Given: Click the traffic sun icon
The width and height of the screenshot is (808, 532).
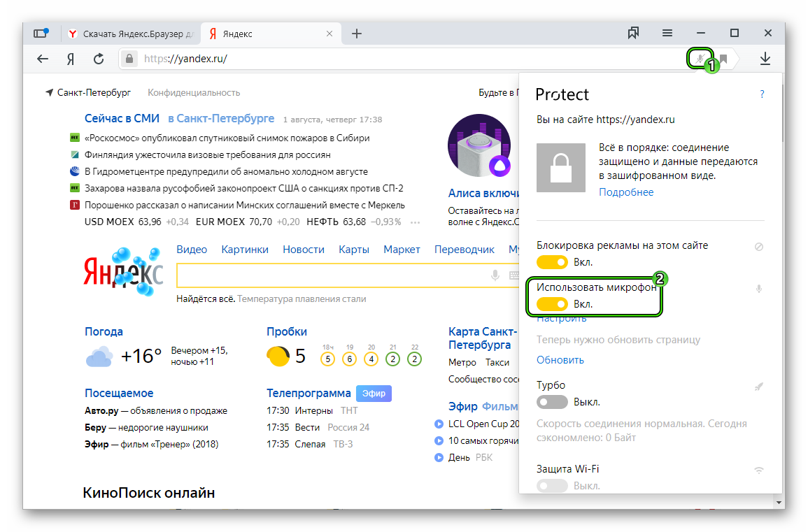Looking at the screenshot, I should pyautogui.click(x=278, y=356).
